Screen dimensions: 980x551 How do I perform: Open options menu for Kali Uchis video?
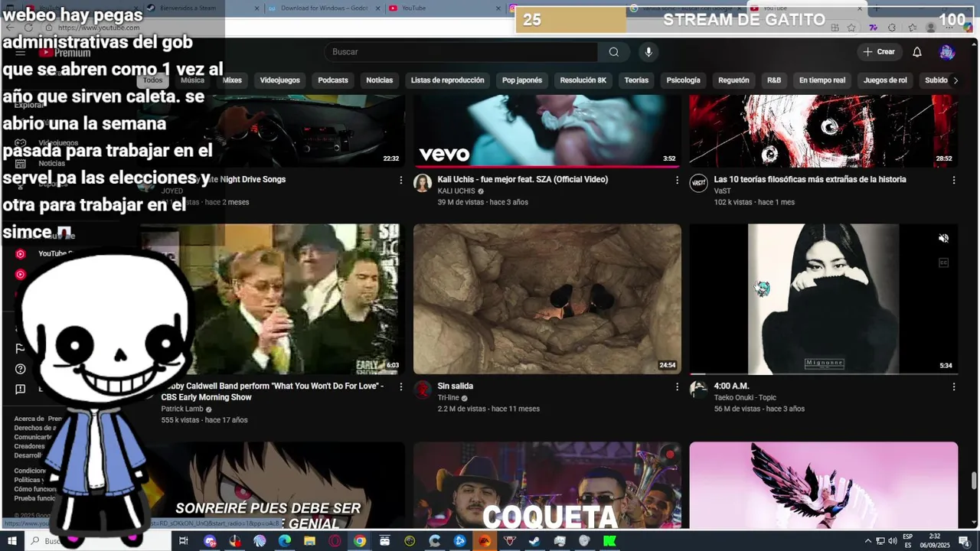(x=677, y=180)
